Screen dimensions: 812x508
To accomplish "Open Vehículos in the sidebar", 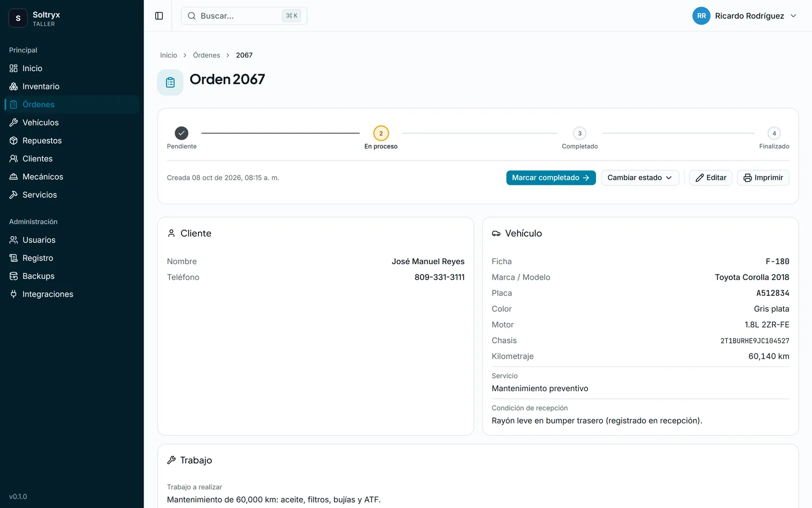I will (72, 122).
